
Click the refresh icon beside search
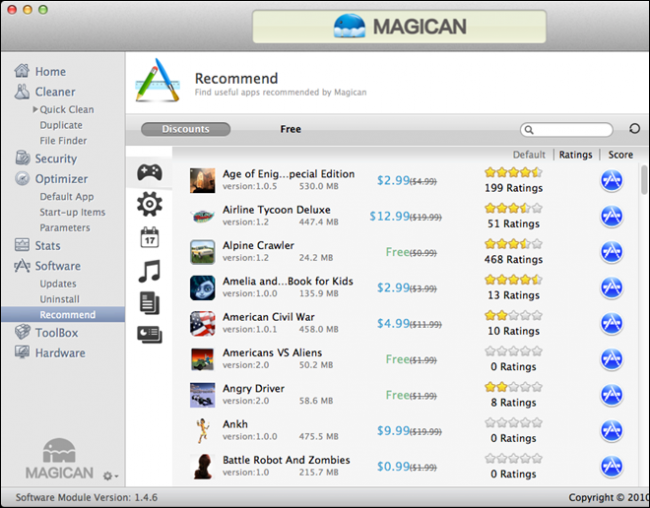(634, 129)
